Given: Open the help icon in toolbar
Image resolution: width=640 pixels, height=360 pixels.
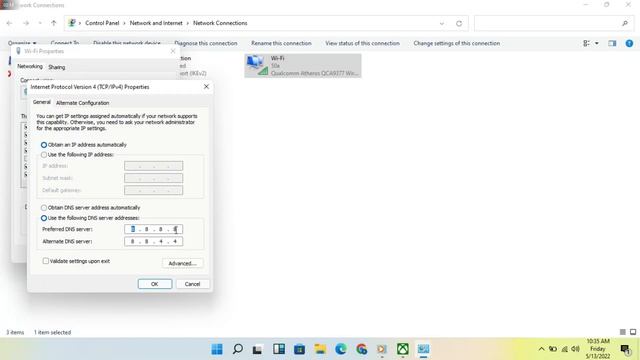Looking at the screenshot, I should [629, 43].
